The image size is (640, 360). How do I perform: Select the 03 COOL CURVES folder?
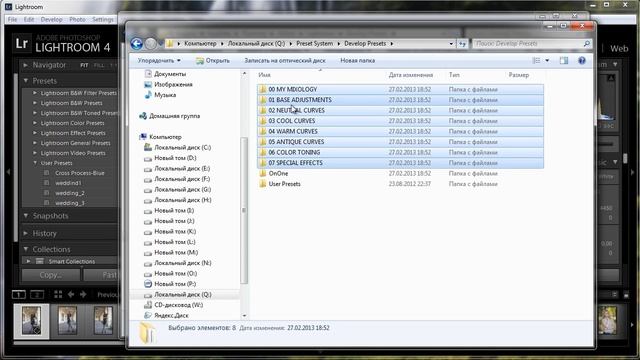pos(400,121)
